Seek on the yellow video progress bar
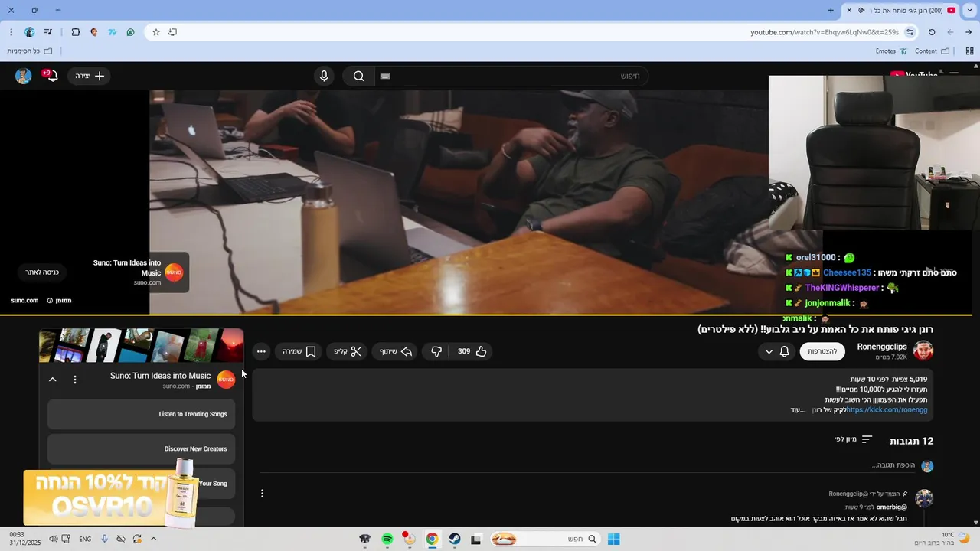This screenshot has height=551, width=980. 486,315
